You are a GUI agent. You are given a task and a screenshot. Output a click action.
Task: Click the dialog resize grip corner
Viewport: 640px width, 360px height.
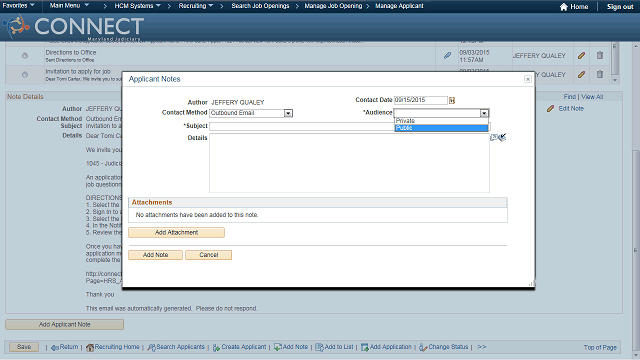point(531,283)
